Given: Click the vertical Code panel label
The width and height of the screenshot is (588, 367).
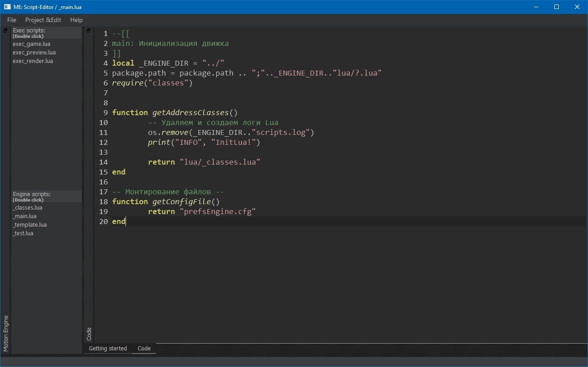Looking at the screenshot, I should [89, 334].
